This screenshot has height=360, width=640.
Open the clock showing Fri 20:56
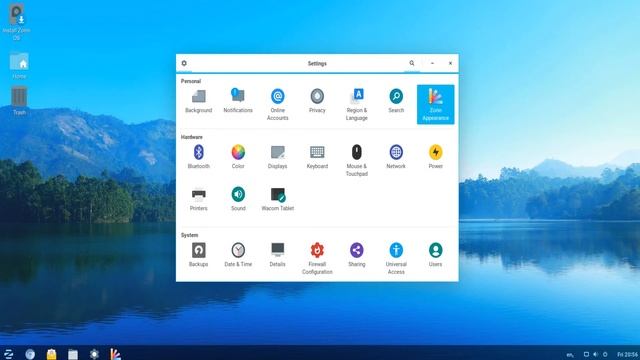click(x=628, y=354)
